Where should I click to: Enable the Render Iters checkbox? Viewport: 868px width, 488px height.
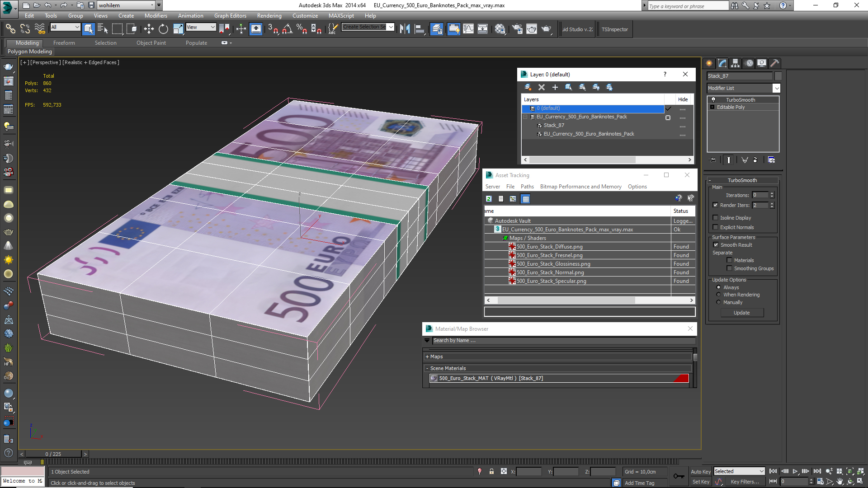coord(715,205)
